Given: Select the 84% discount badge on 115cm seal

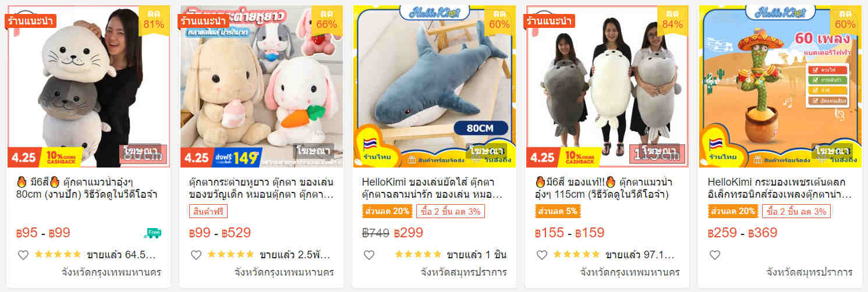Looking at the screenshot, I should (672, 19).
